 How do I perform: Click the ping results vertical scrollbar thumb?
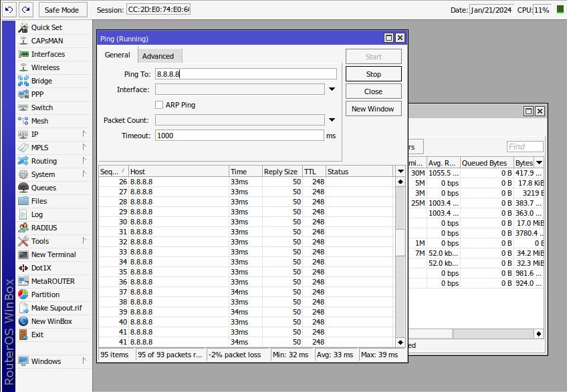click(401, 242)
